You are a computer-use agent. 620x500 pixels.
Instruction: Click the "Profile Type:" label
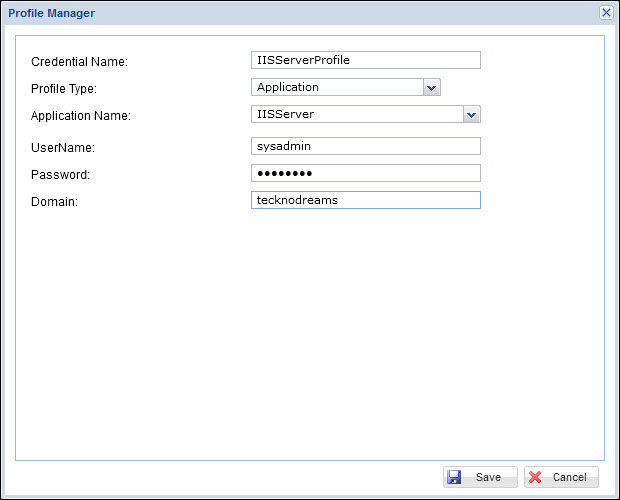pyautogui.click(x=64, y=89)
